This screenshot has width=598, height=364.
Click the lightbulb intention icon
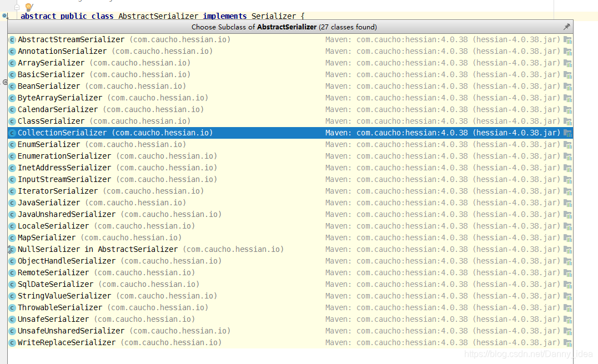tap(29, 7)
